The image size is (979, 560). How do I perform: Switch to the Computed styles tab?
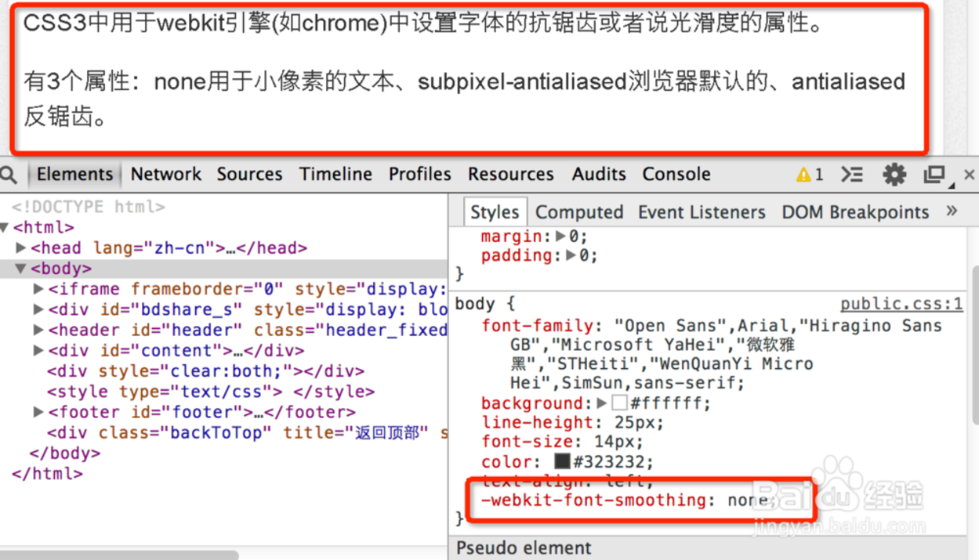[579, 211]
